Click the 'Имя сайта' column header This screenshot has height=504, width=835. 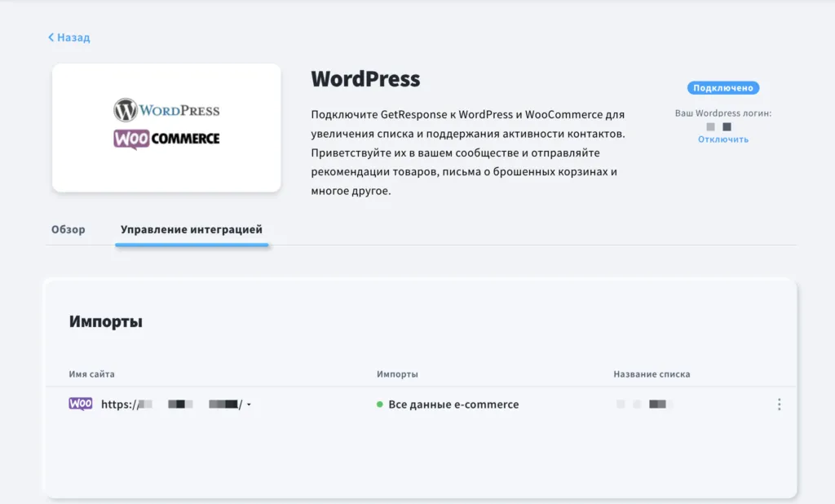(91, 374)
